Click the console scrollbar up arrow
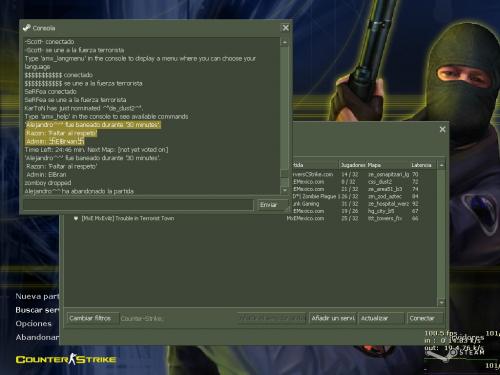 284,42
